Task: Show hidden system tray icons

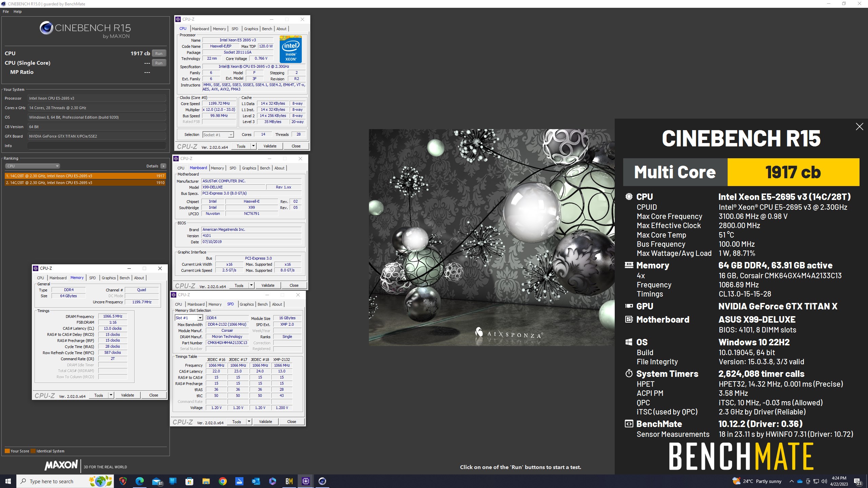Action: coord(792,481)
